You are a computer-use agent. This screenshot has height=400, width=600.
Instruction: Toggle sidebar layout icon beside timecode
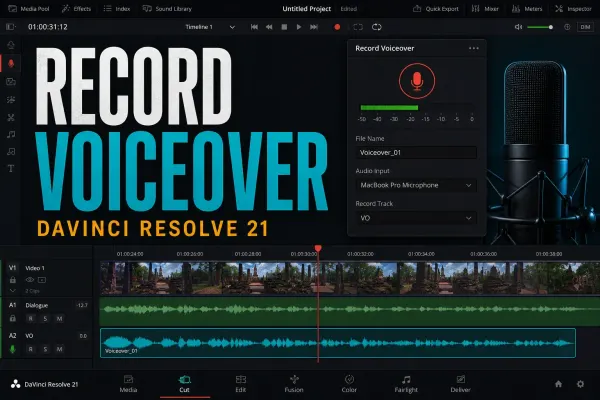coord(10,27)
